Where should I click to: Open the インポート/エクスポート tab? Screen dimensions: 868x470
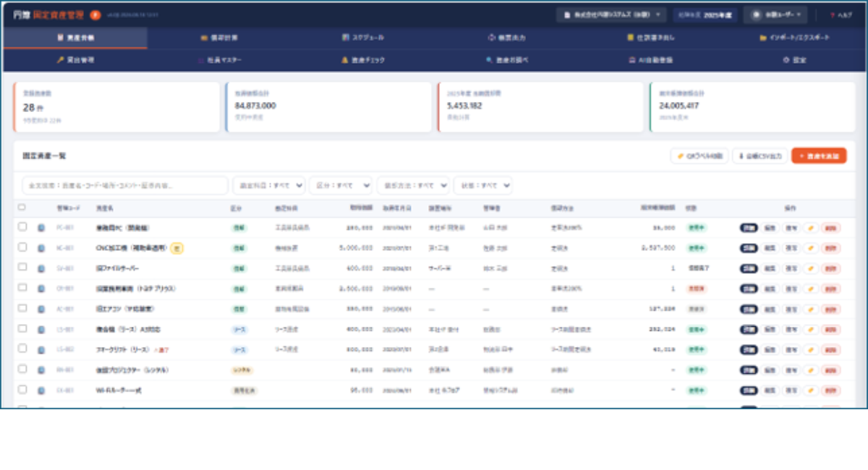(x=794, y=38)
